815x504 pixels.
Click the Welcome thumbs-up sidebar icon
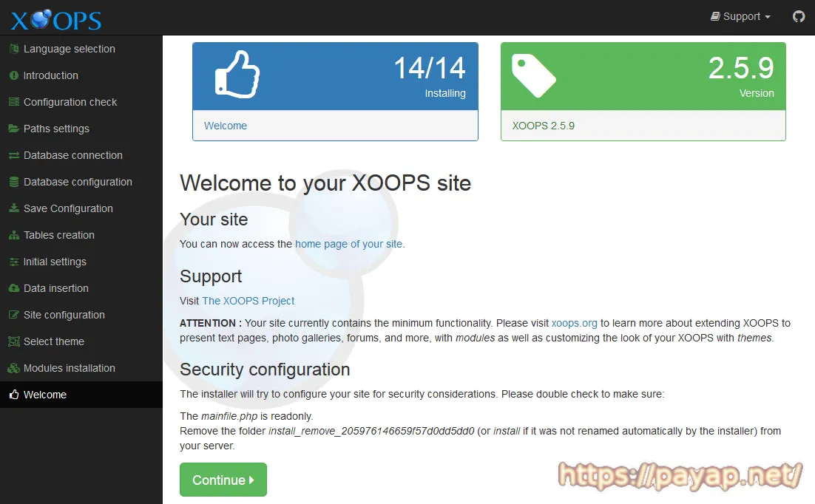(14, 395)
